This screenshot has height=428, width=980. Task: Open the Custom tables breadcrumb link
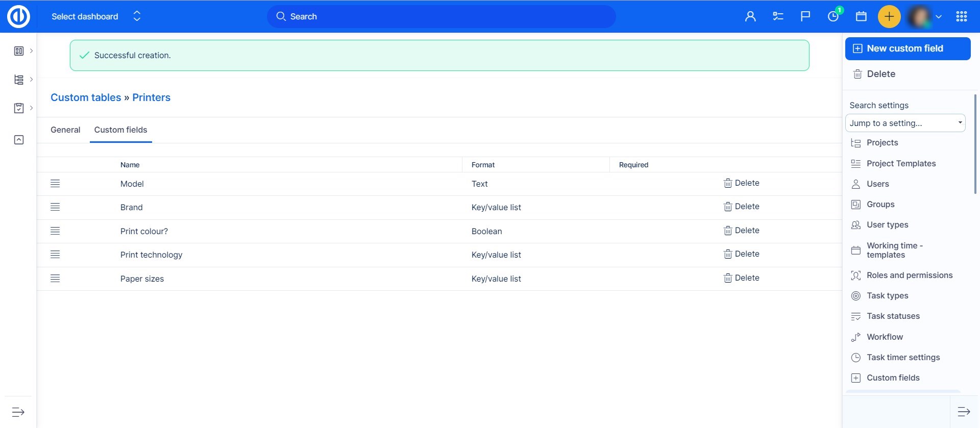[x=86, y=97]
